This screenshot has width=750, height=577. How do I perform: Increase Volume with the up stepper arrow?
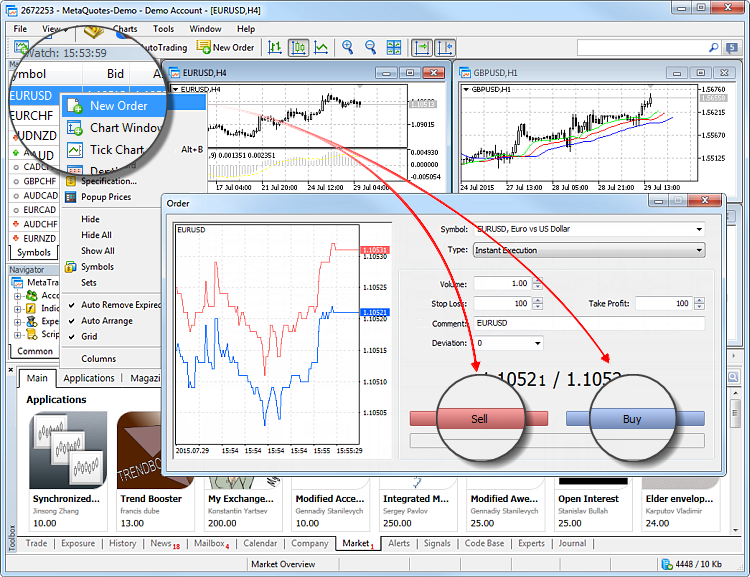(537, 280)
